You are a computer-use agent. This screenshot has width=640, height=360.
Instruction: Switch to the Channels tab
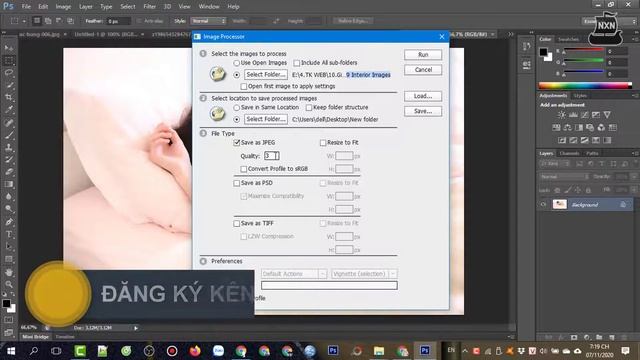569,153
